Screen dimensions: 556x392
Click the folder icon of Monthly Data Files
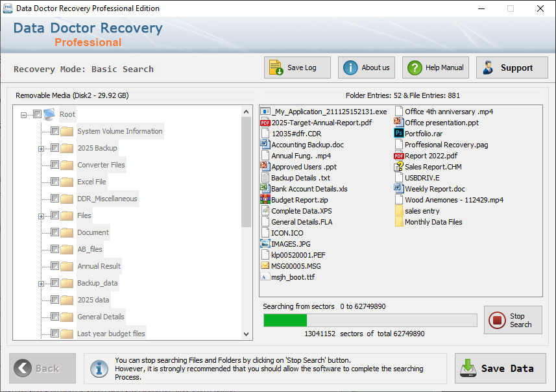point(398,222)
